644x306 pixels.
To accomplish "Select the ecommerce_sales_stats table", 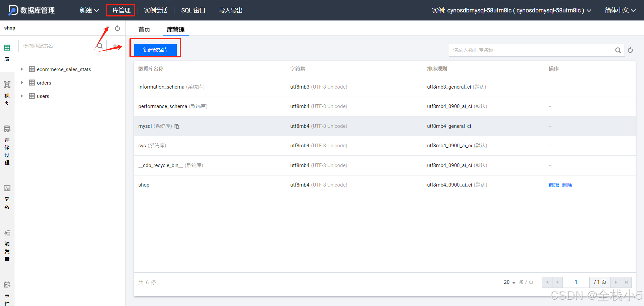I will [x=64, y=69].
